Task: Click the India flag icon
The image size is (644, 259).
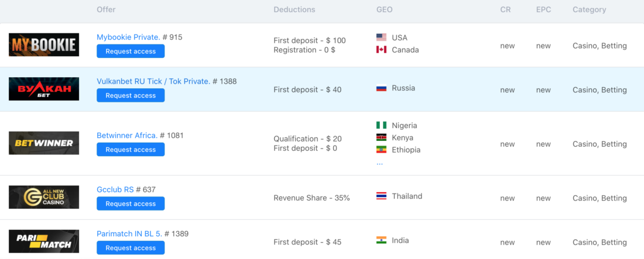Action: coord(381,240)
